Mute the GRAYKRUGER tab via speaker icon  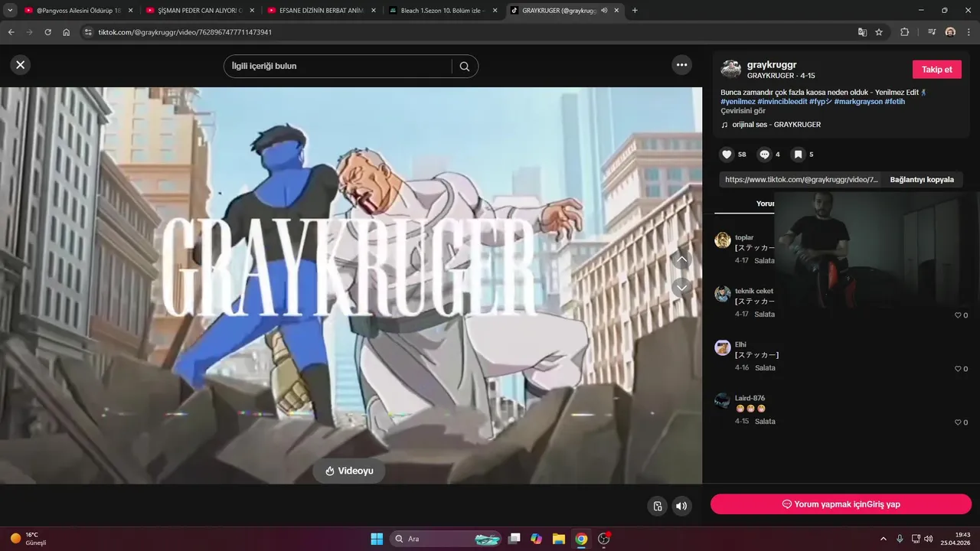[x=604, y=11]
